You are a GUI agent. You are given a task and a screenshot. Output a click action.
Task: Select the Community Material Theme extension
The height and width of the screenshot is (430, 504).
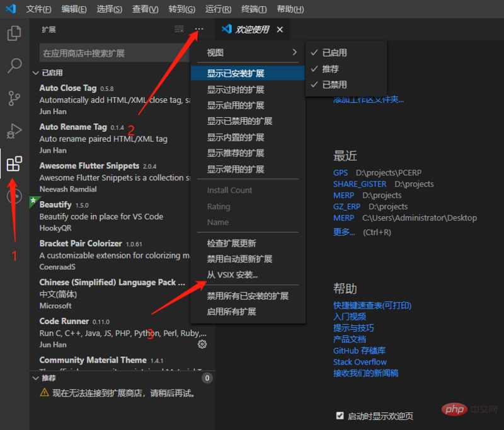click(122, 362)
